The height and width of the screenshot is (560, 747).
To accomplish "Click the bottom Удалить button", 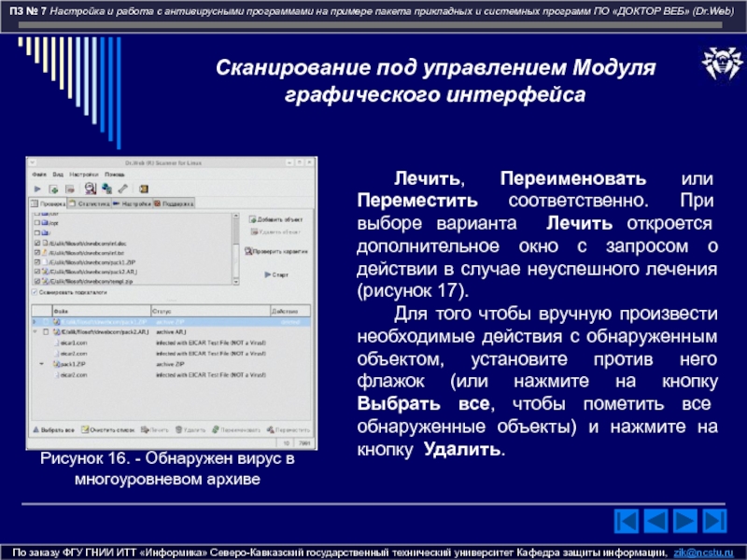I will [x=190, y=430].
